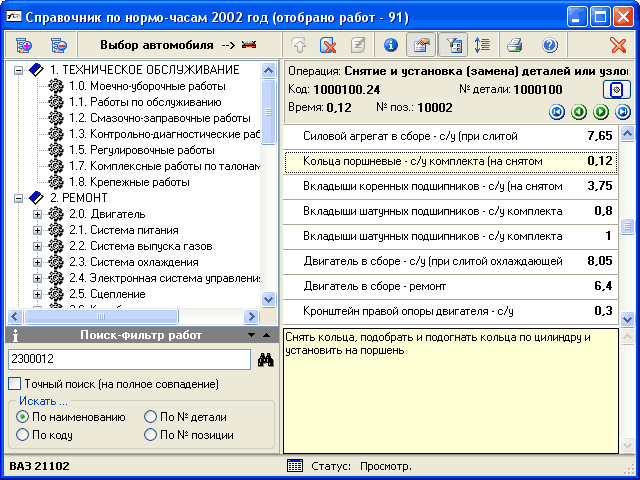Open help with the question mark icon
The width and height of the screenshot is (640, 480).
(549, 45)
